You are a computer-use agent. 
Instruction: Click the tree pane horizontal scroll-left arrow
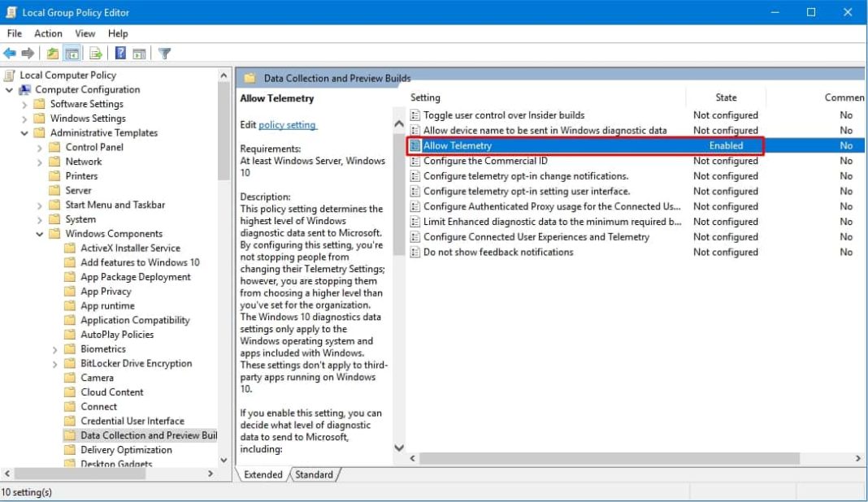click(7, 474)
